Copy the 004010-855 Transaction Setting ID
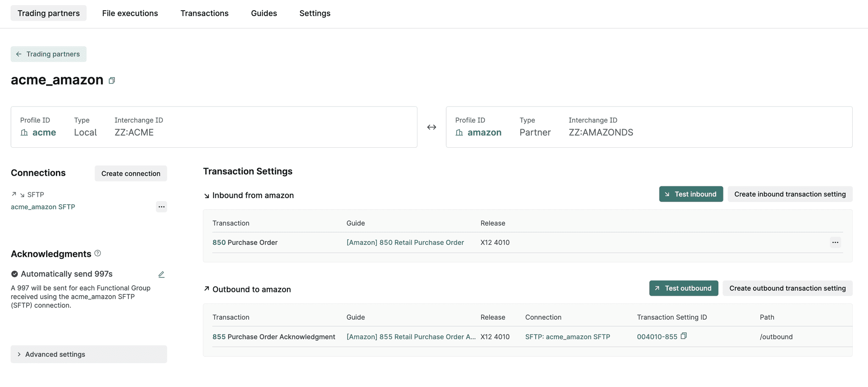Screen dimensions: 868x387 click(x=684, y=335)
